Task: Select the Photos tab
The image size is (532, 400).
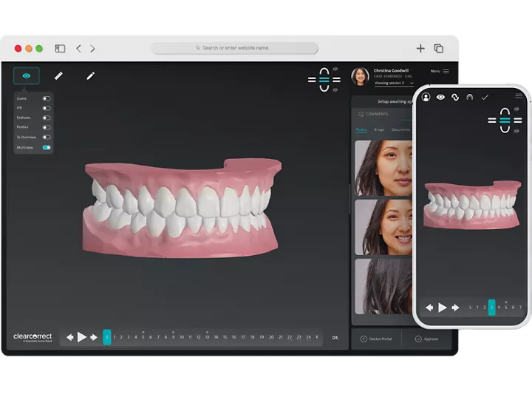Action: 361,129
